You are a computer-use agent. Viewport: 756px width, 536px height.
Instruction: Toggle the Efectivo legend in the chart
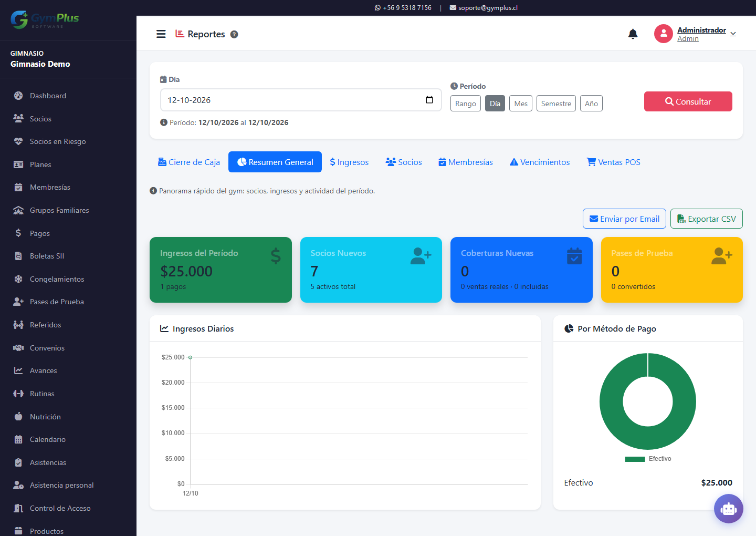[x=648, y=459]
